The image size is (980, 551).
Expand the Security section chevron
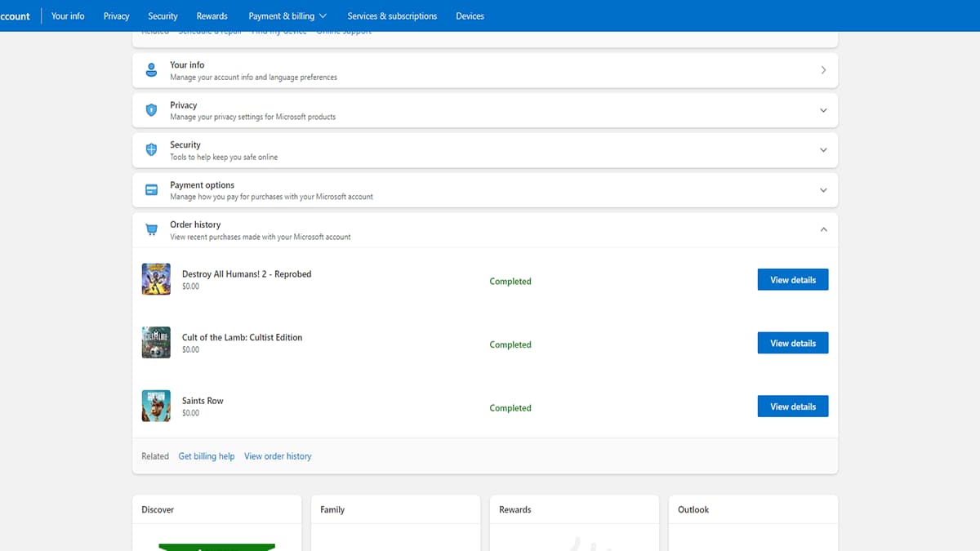pyautogui.click(x=823, y=150)
